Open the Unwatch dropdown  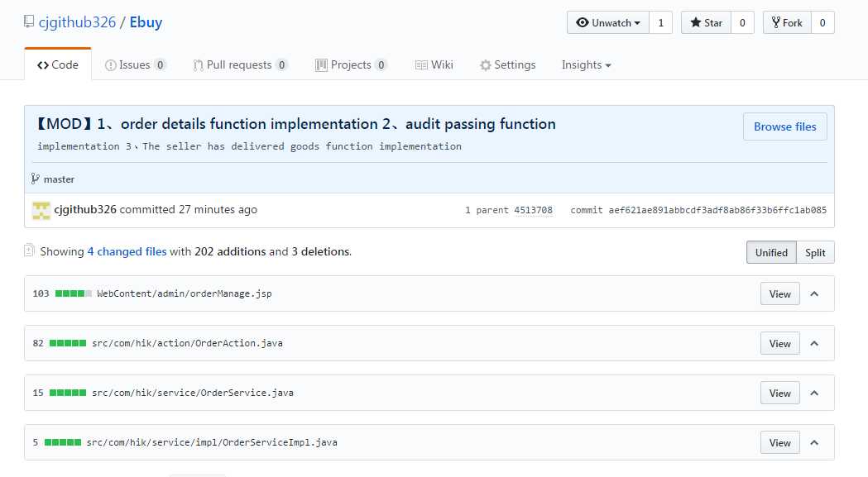click(608, 23)
